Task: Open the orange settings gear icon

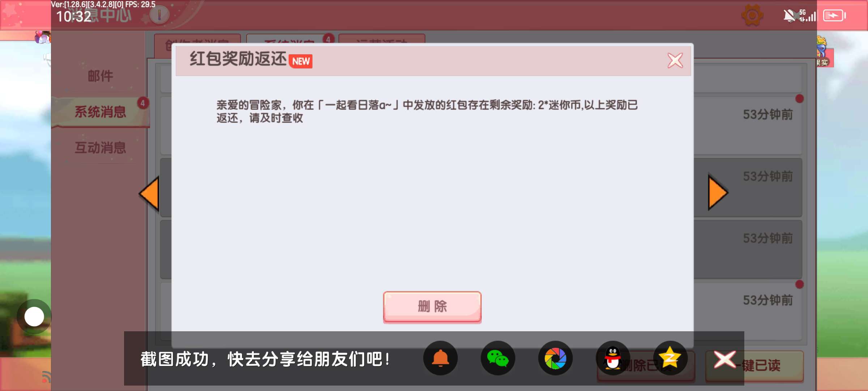Action: pyautogui.click(x=752, y=16)
